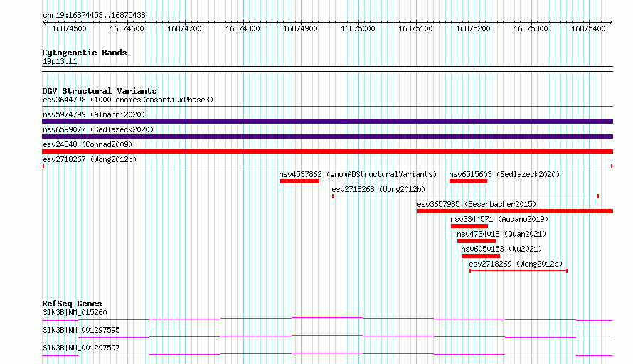Click the esv2718268 Wong2012b variant line

coord(465,196)
